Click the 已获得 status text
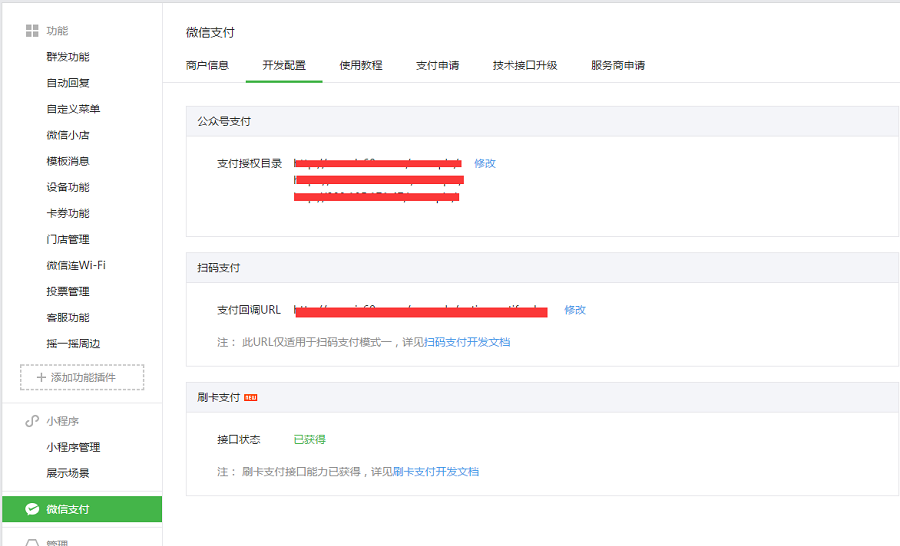This screenshot has height=546, width=900. [x=309, y=440]
